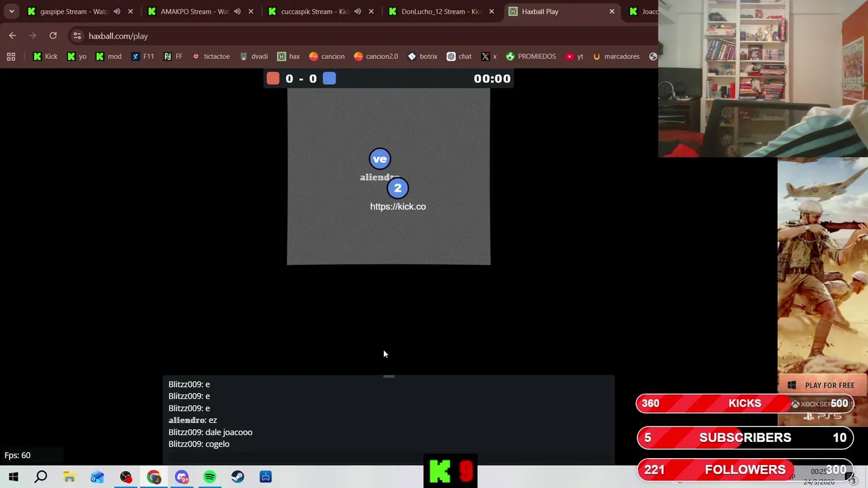Open Steam from the taskbar
This screenshot has height=488, width=868.
[237, 477]
